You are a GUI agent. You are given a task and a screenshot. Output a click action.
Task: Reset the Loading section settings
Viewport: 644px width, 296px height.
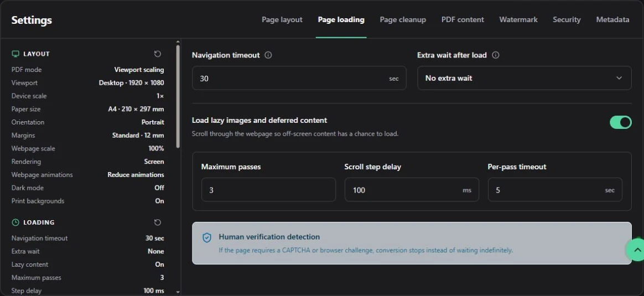click(x=158, y=222)
